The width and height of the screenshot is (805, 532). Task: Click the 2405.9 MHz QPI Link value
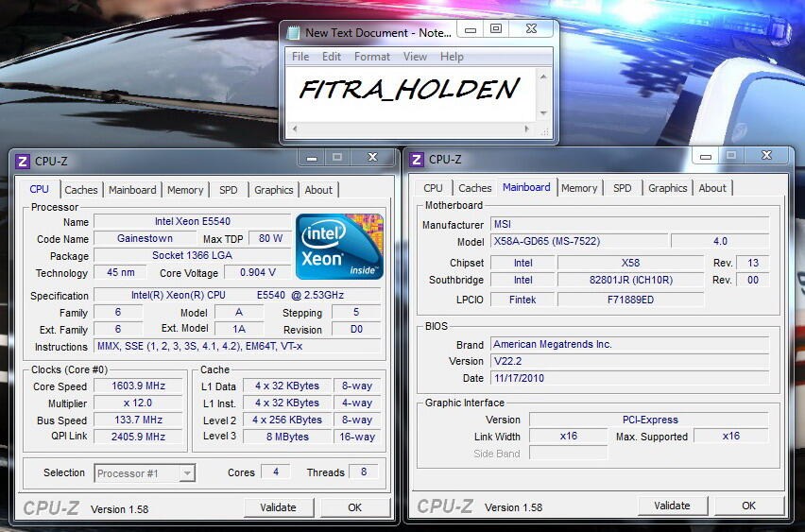139,437
